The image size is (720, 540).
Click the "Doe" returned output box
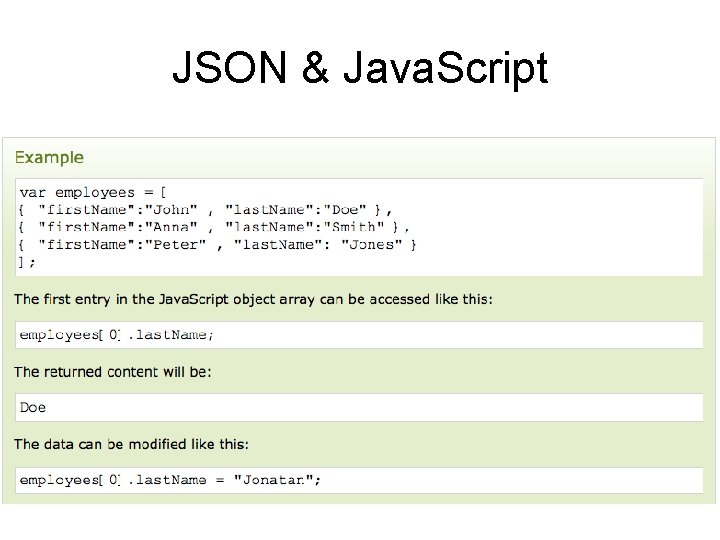[33, 407]
